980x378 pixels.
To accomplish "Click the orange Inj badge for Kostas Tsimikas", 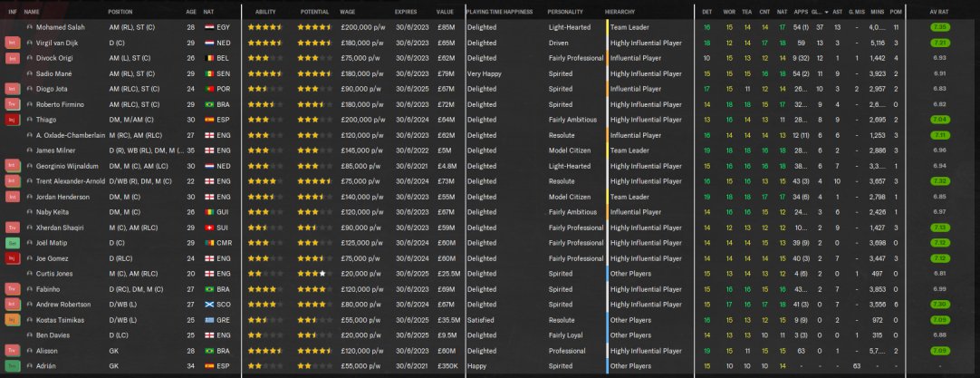I will [x=13, y=320].
